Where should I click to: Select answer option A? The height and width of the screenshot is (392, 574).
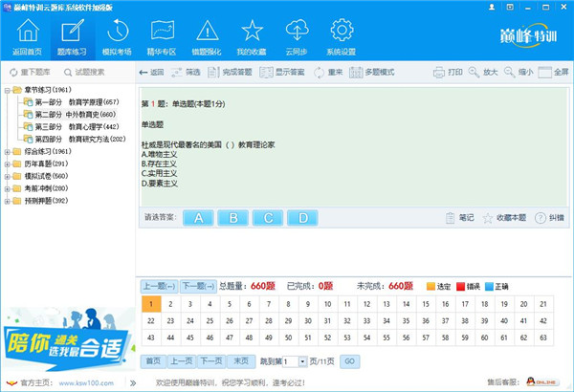click(199, 218)
